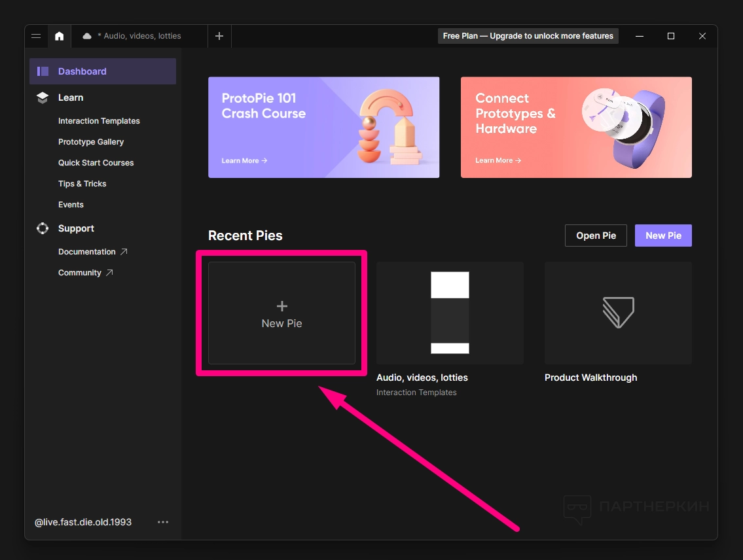Maximize the ProtoPie window
The width and height of the screenshot is (743, 560).
671,36
